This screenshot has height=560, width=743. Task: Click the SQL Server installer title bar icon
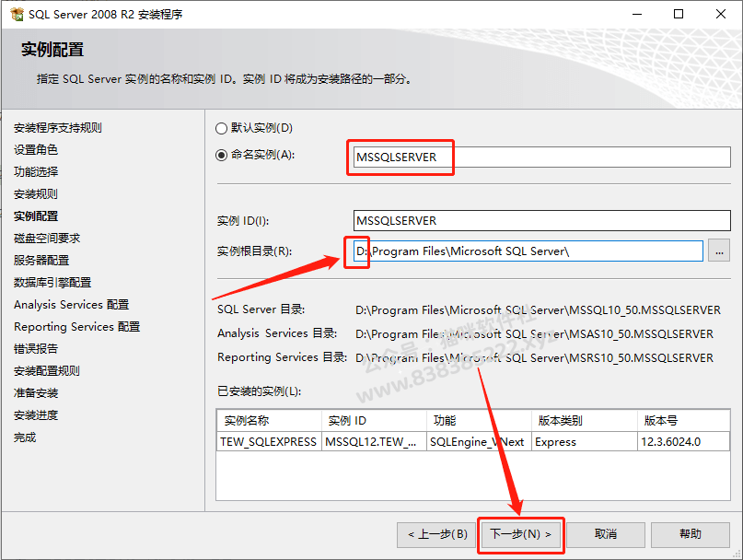[x=17, y=14]
